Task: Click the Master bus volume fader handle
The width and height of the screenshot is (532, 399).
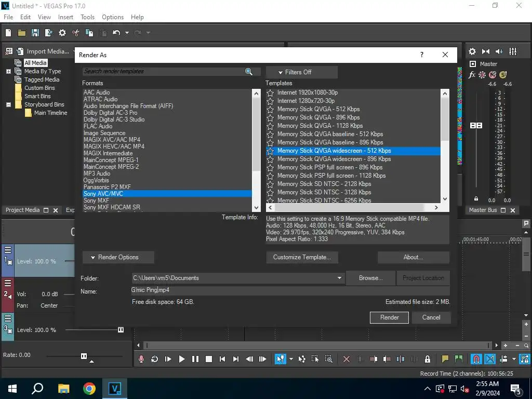Action: [476, 126]
